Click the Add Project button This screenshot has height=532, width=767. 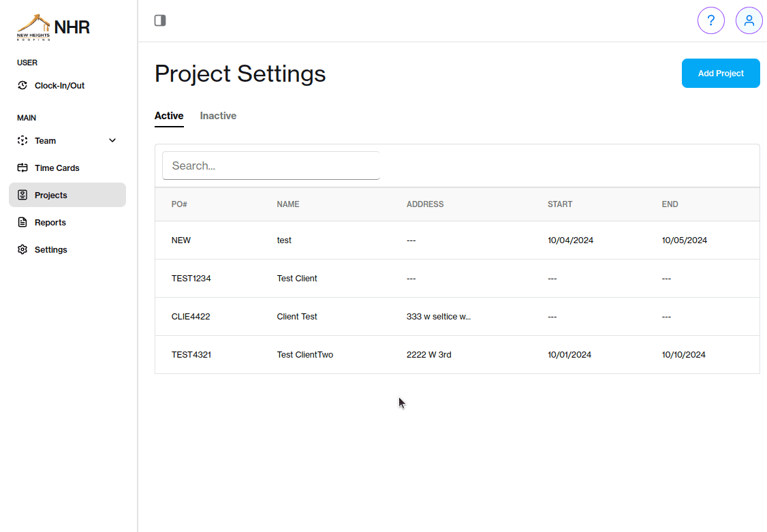(721, 73)
